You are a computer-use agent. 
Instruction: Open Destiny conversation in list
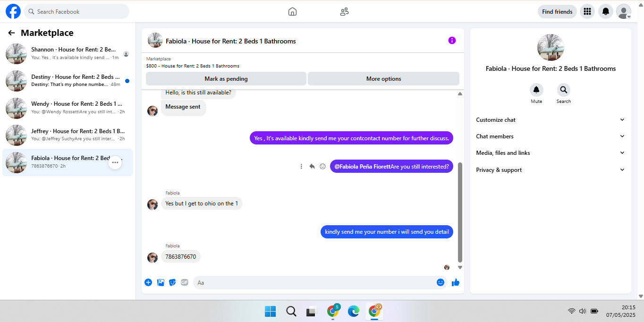(x=68, y=81)
